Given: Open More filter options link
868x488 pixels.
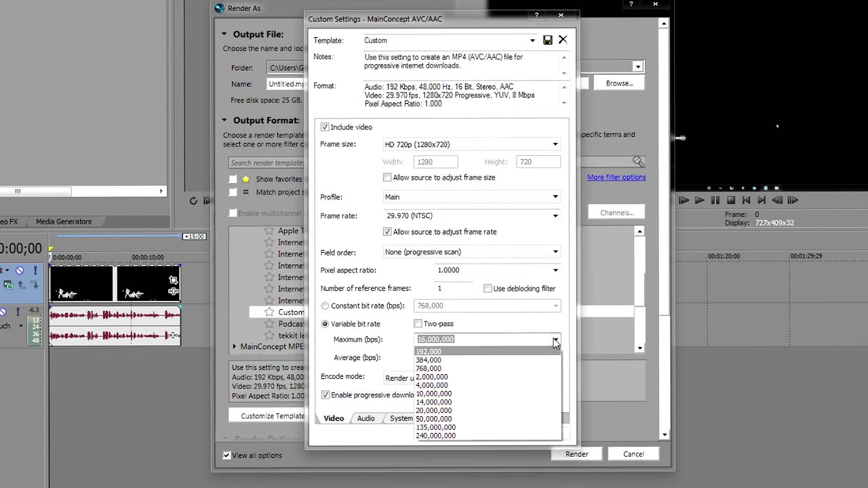Looking at the screenshot, I should 616,178.
